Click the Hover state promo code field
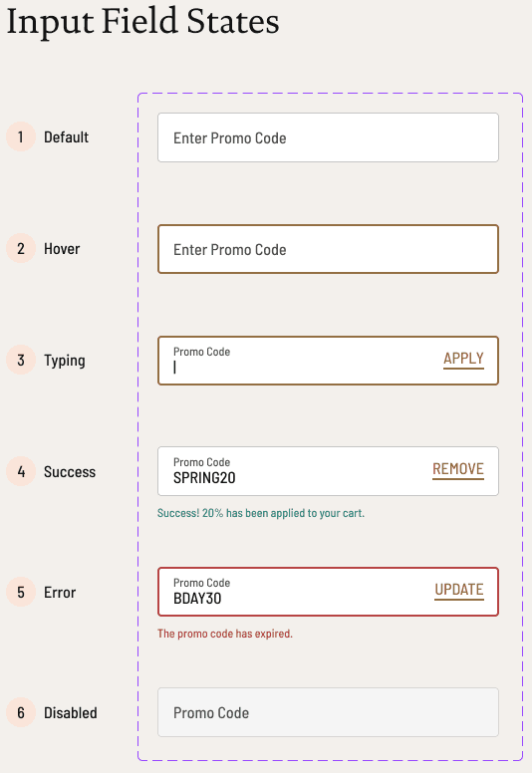 click(328, 249)
